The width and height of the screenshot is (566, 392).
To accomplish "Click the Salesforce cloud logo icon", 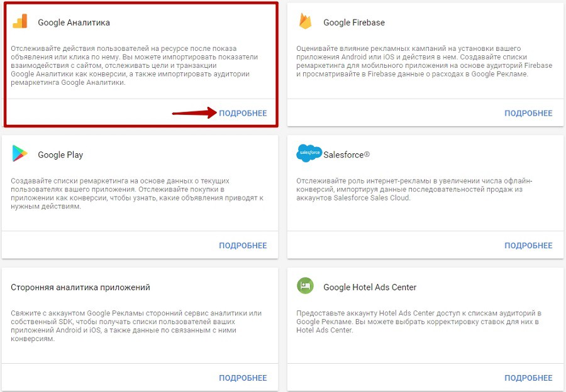I will [x=309, y=153].
